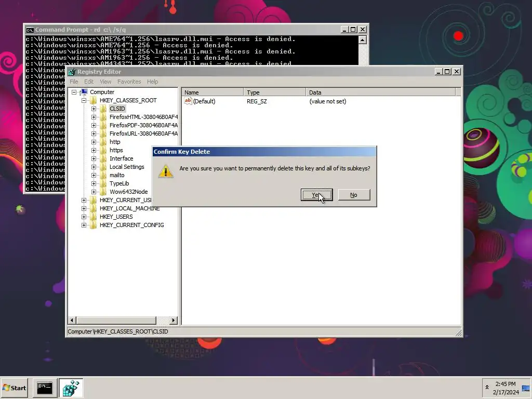Expand the HKEY_CURRENT_CONFIG hive
532x399 pixels.
point(84,225)
